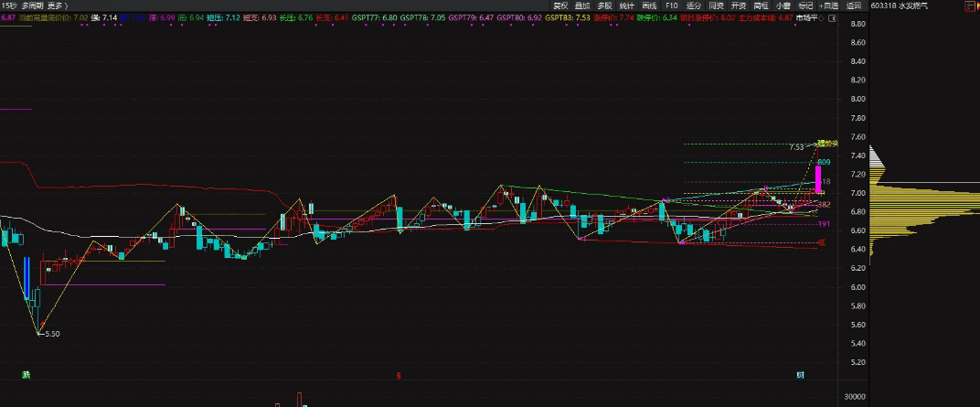Image resolution: width=980 pixels, height=407 pixels.
Task: Click the red 低 level label
Action: click(x=821, y=242)
